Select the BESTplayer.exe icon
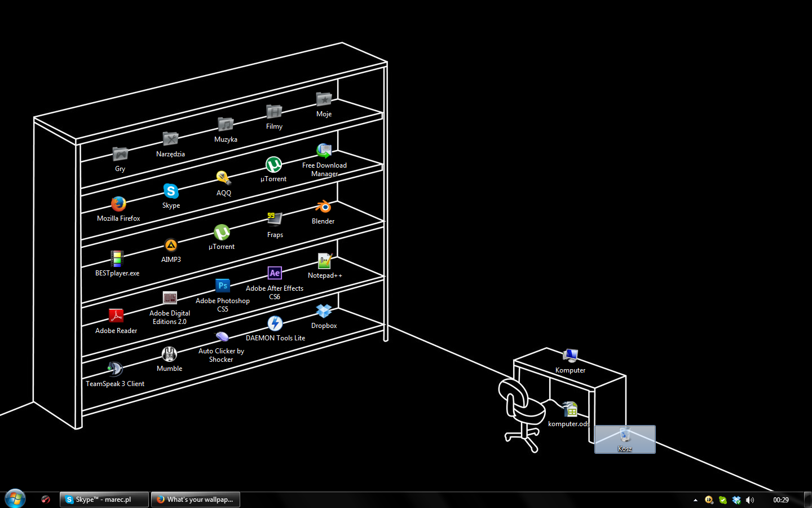 pyautogui.click(x=117, y=259)
